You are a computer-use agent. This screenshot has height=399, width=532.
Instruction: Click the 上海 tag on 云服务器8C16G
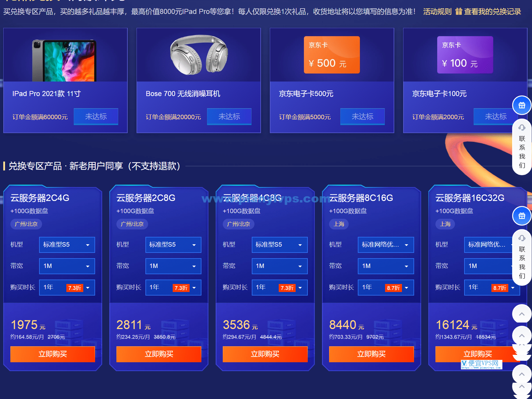click(x=339, y=224)
